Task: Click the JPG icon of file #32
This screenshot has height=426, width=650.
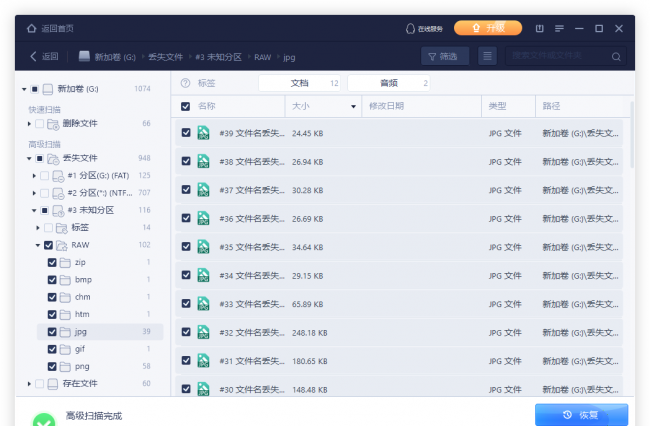Action: coord(203,332)
